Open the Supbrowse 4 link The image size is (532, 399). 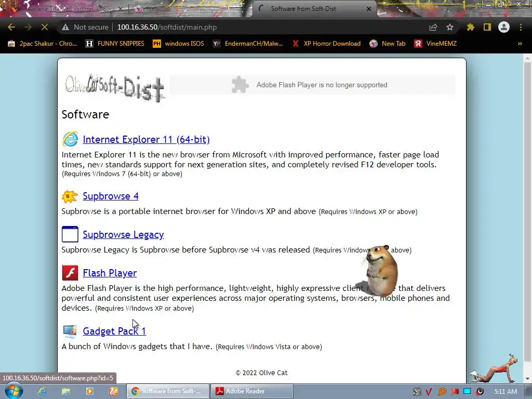pyautogui.click(x=111, y=196)
